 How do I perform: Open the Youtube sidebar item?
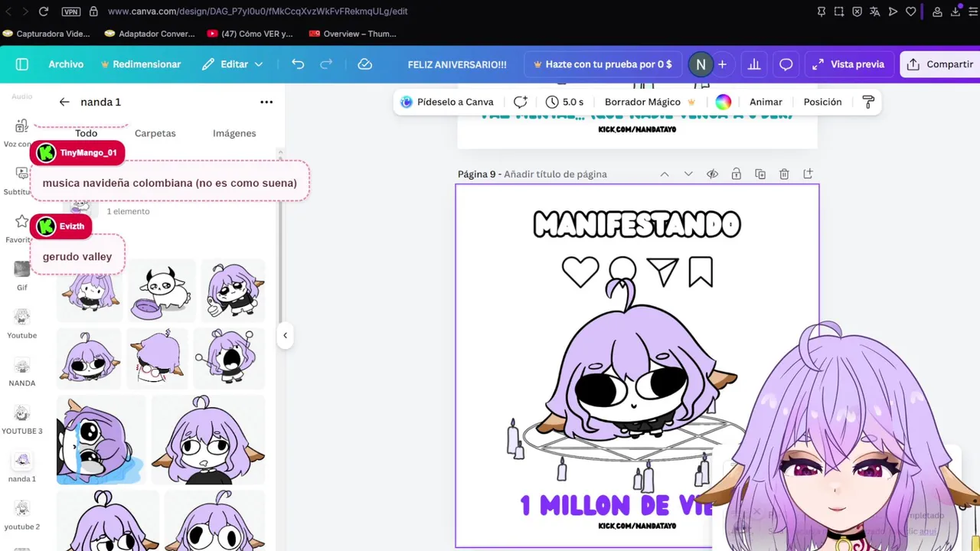(22, 323)
